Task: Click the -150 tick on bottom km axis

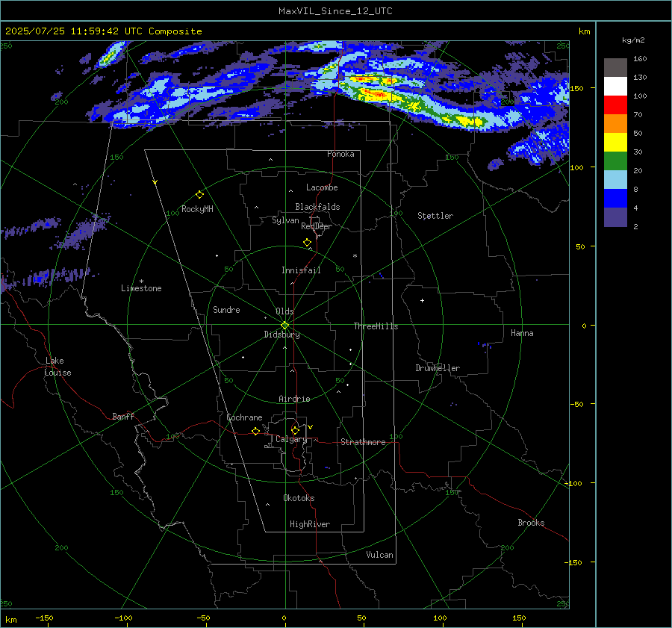Action: click(44, 618)
